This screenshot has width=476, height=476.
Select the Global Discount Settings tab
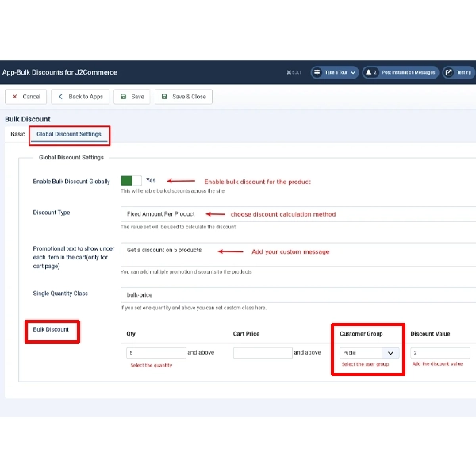pyautogui.click(x=69, y=134)
